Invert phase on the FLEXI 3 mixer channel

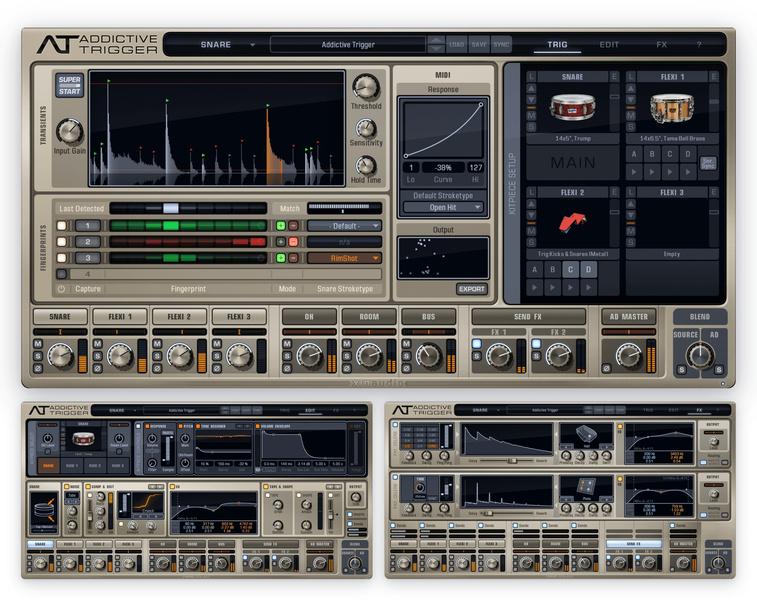pyautogui.click(x=217, y=369)
